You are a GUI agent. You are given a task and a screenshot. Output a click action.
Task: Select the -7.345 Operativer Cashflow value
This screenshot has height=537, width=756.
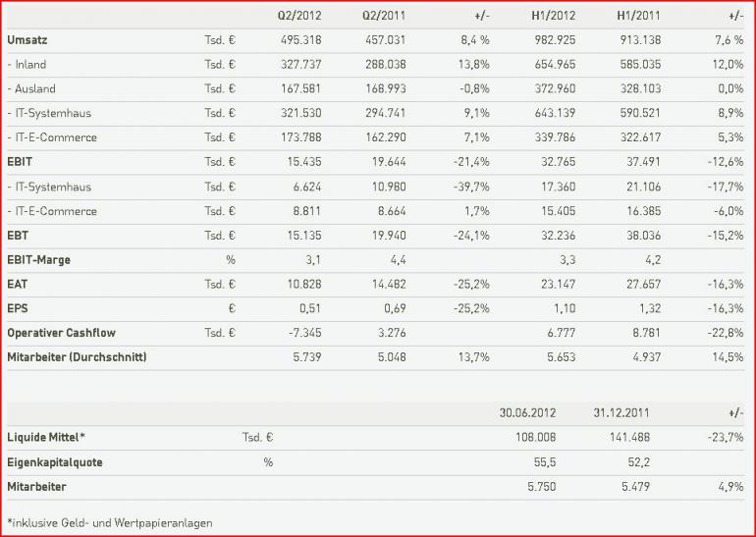pos(302,333)
